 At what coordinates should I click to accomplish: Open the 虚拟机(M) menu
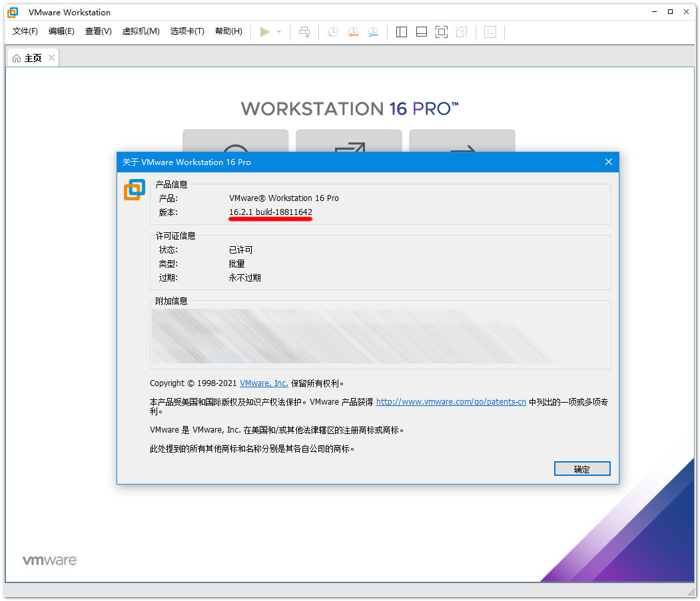[141, 31]
